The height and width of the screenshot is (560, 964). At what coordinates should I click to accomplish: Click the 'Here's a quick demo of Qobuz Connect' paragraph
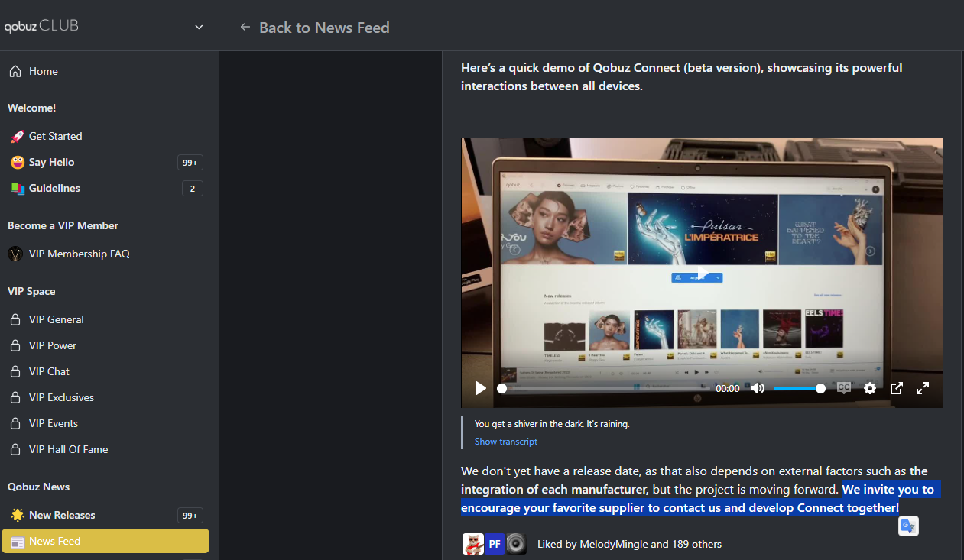681,76
